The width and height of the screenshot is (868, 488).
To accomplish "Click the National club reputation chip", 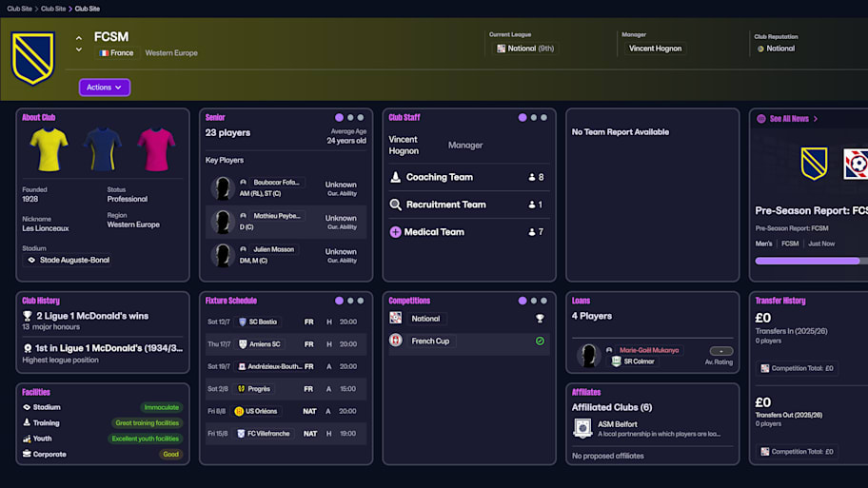I will tap(776, 49).
